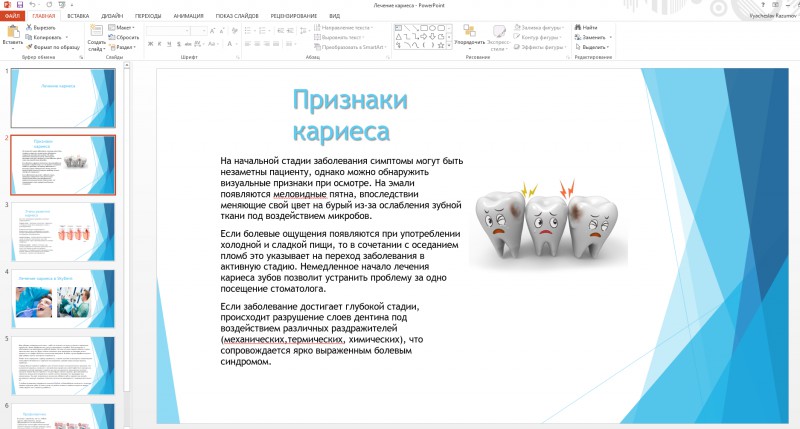Image resolution: width=800 pixels, height=429 pixels.
Task: Open font name combo box
Action: tap(168, 31)
